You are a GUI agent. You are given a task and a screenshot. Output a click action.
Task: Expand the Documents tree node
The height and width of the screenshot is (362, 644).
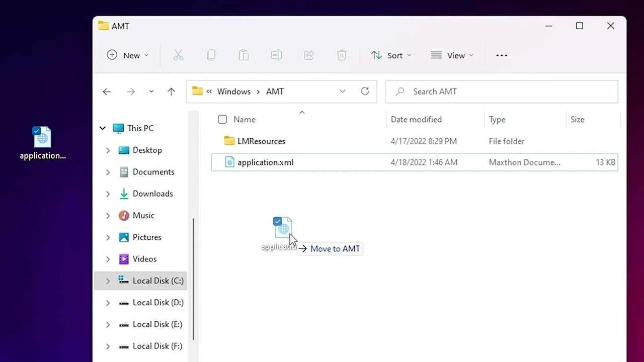click(x=108, y=172)
